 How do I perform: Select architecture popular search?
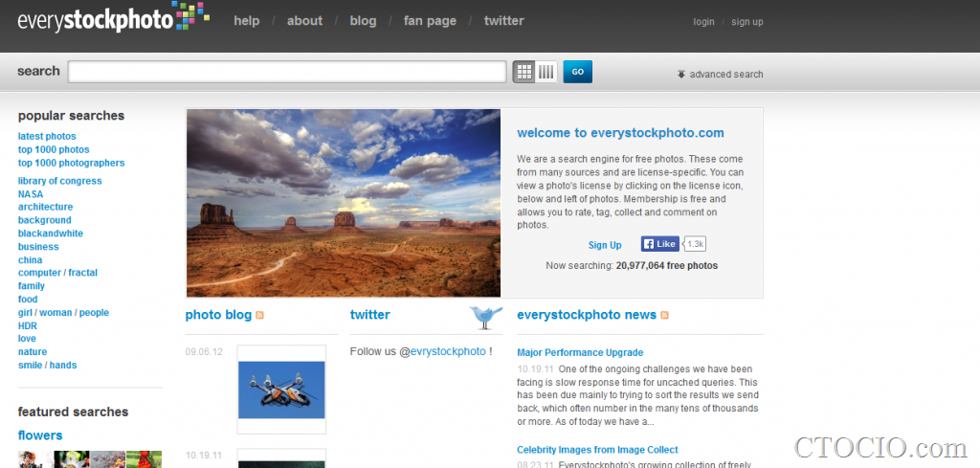pos(46,207)
